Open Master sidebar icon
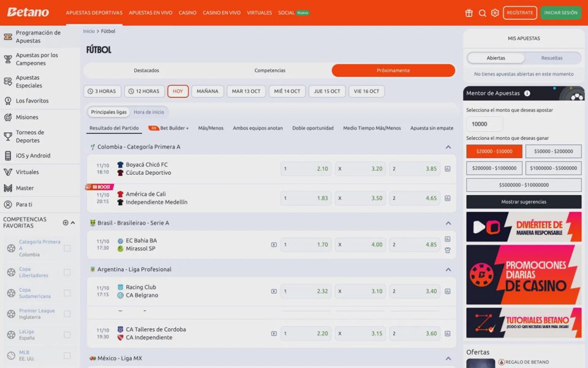 click(8, 188)
